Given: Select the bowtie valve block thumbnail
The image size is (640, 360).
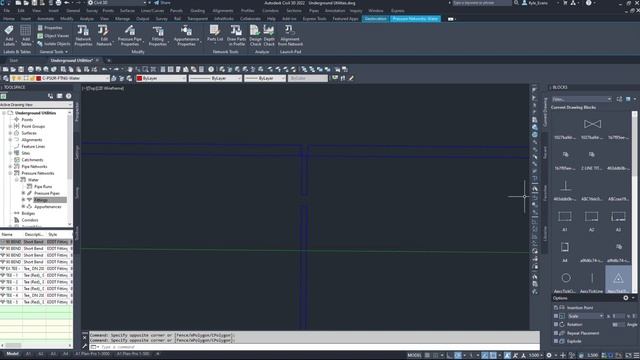Looking at the screenshot, I should pos(592,124).
